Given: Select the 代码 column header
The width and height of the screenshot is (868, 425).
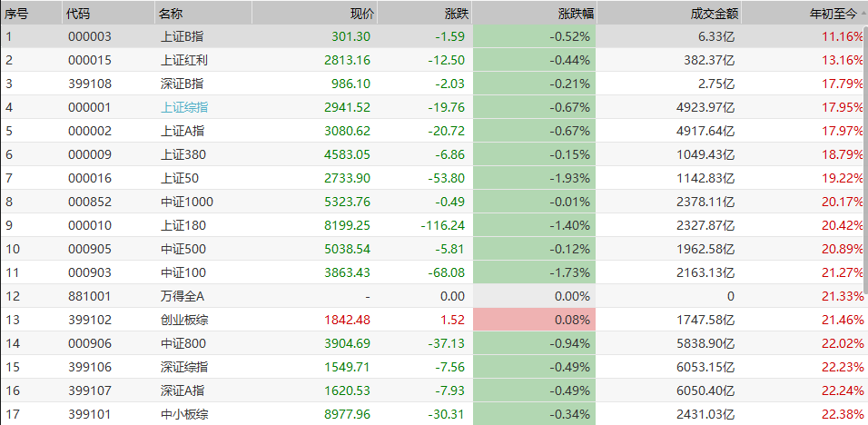Looking at the screenshot, I should [77, 14].
